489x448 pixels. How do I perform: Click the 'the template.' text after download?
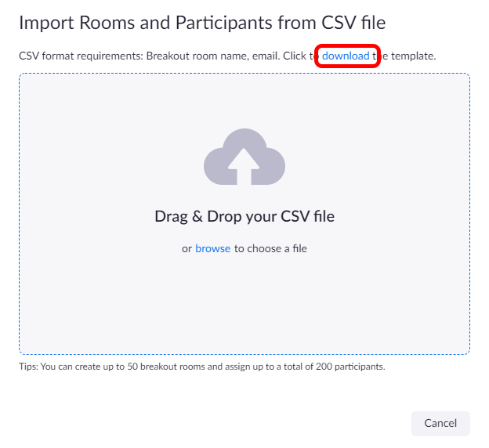pos(407,56)
